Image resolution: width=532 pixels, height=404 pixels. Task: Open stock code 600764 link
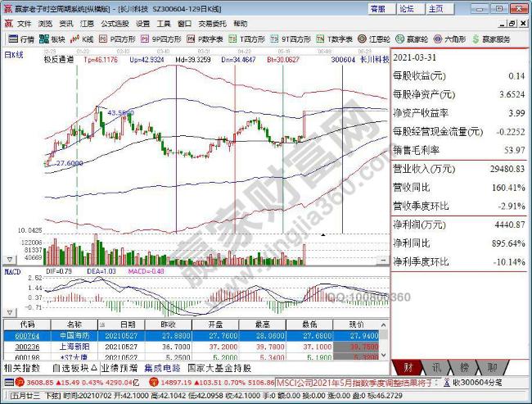(x=27, y=336)
